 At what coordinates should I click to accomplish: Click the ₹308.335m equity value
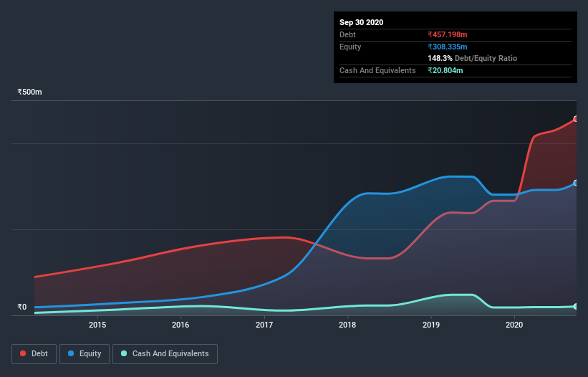click(448, 47)
